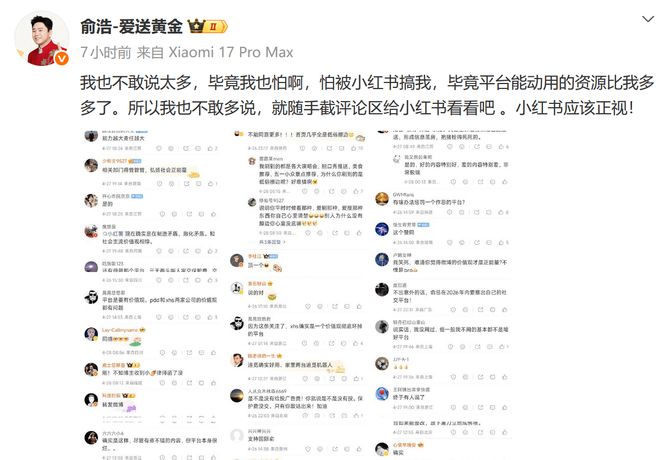
Task: Click the avatar beside the 支持国际化 comment
Action: [x=237, y=436]
